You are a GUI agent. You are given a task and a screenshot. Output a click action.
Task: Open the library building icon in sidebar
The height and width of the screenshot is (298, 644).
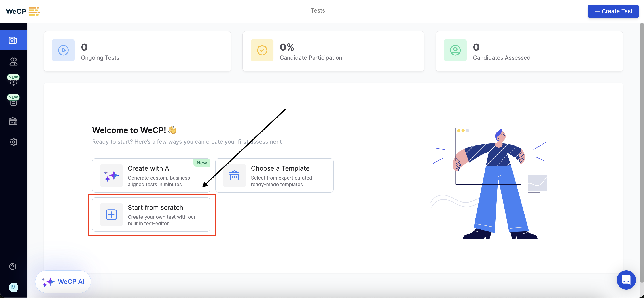coord(13,121)
